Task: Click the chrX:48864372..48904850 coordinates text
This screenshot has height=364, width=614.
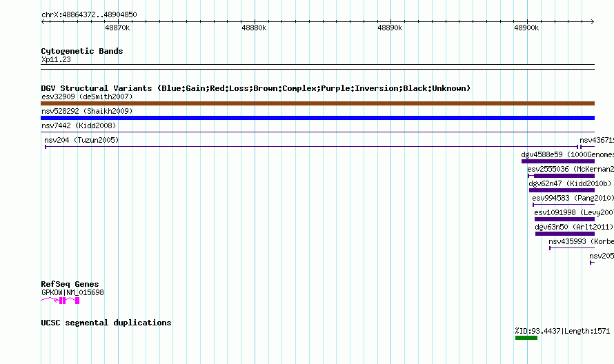Action: [x=89, y=15]
